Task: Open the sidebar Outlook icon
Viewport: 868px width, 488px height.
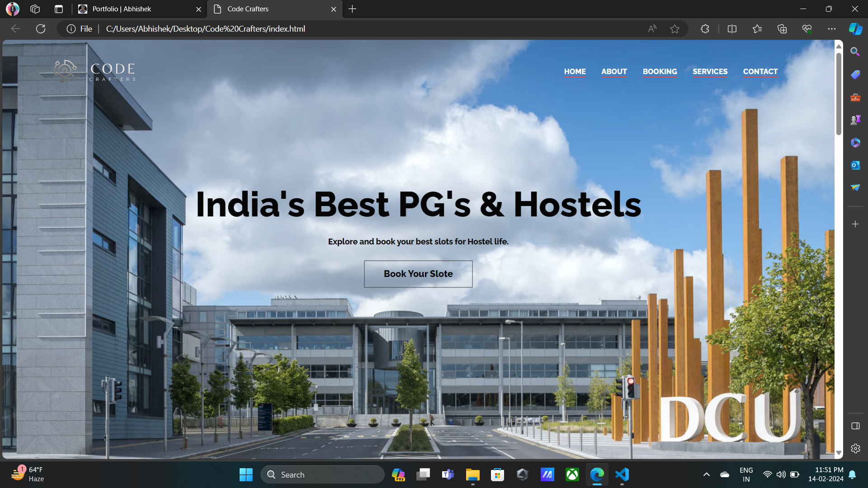Action: [855, 165]
